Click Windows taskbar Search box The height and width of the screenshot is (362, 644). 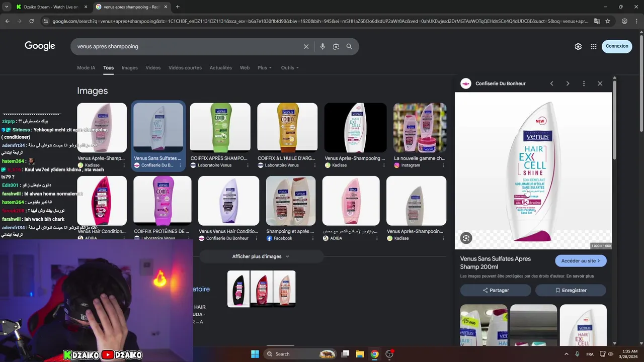click(x=300, y=354)
